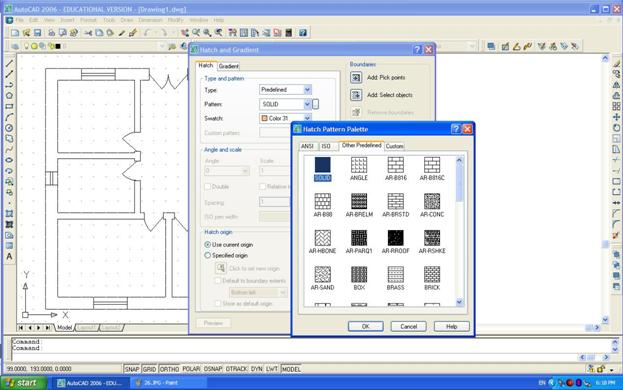Pick the SOLID pattern color swatch
This screenshot has height=390, width=623.
click(x=322, y=165)
